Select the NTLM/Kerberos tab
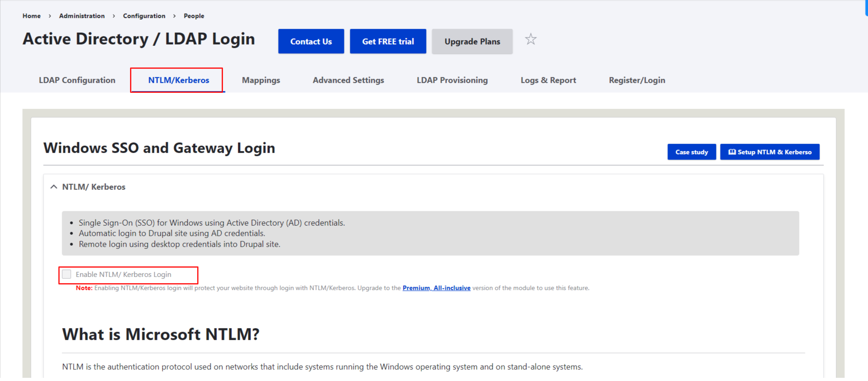 tap(178, 80)
